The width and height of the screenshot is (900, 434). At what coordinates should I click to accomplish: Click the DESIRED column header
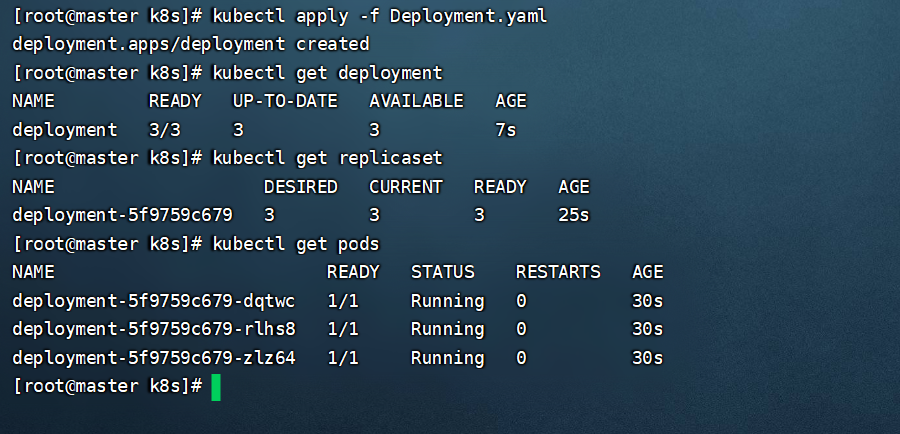(300, 187)
